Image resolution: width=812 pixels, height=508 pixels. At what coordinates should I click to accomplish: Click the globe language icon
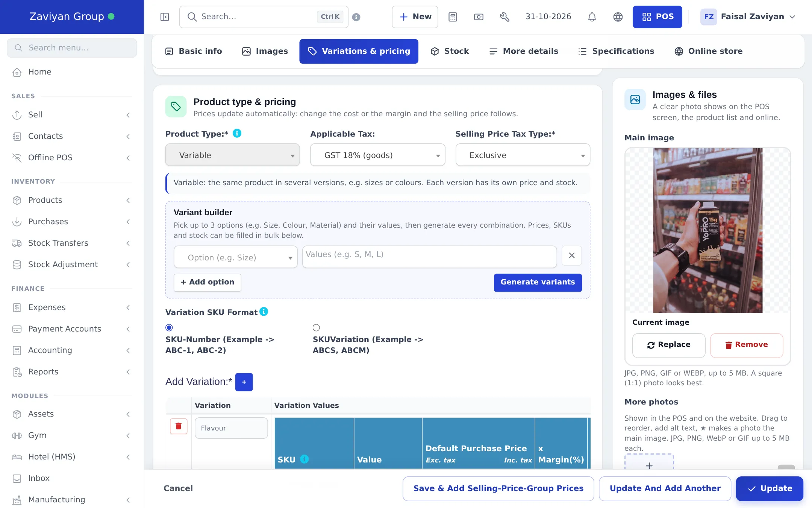coord(618,17)
